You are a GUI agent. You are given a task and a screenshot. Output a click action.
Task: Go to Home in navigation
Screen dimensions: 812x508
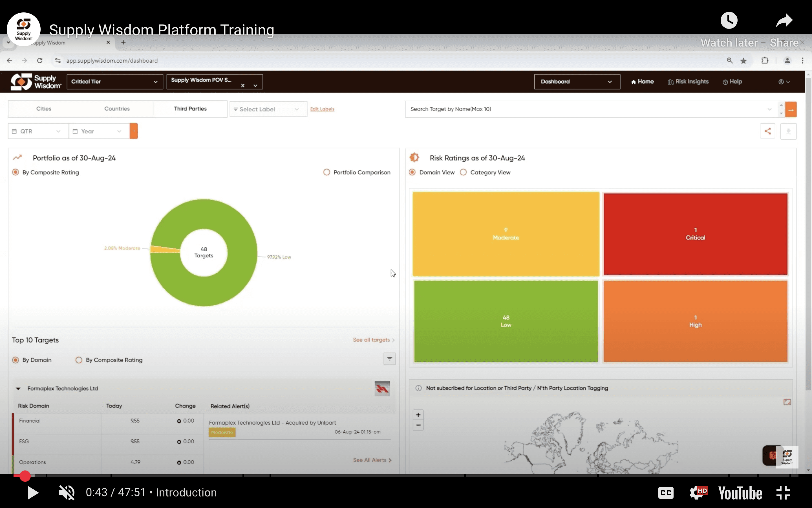642,82
